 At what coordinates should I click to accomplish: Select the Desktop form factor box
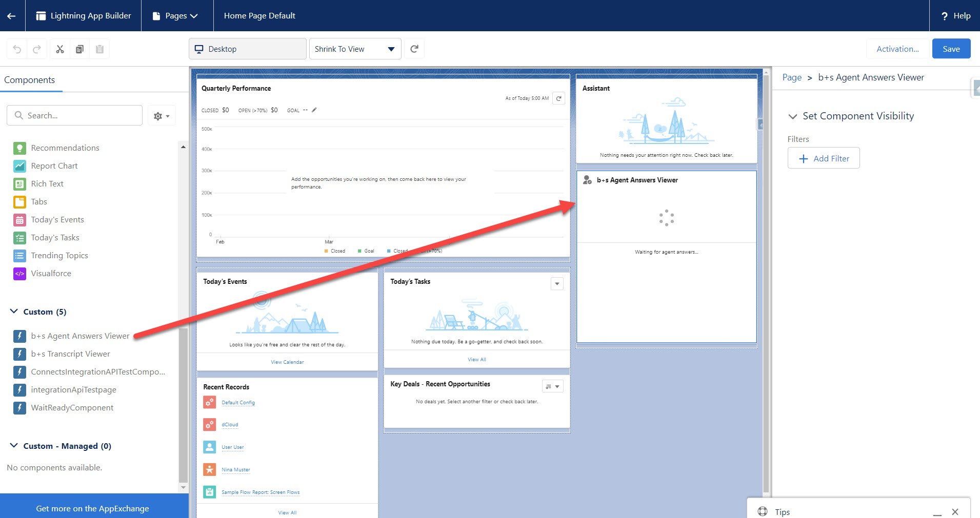pos(248,49)
